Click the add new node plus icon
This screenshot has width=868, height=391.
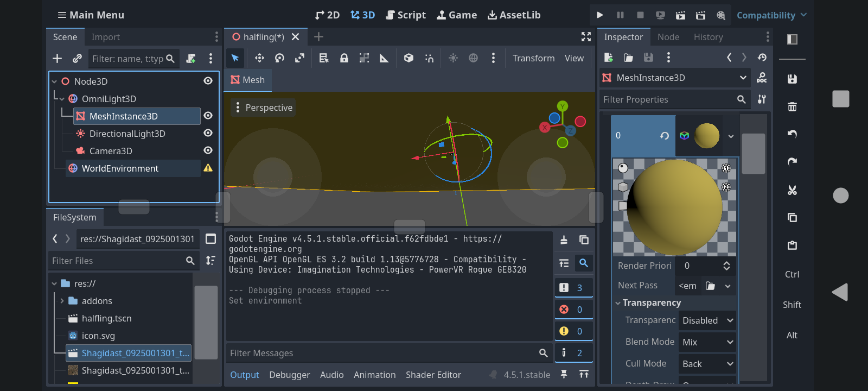pyautogui.click(x=57, y=59)
